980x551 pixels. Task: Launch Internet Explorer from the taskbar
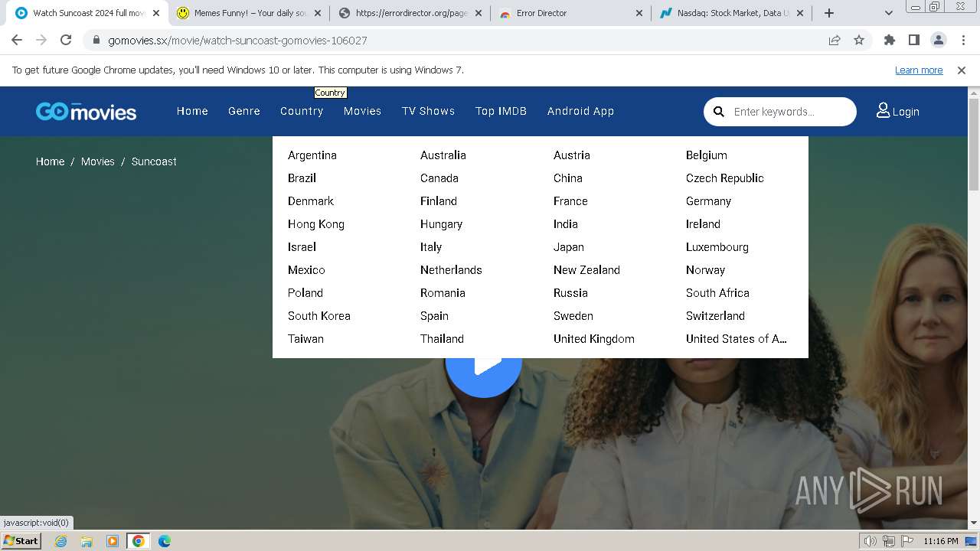click(x=60, y=541)
